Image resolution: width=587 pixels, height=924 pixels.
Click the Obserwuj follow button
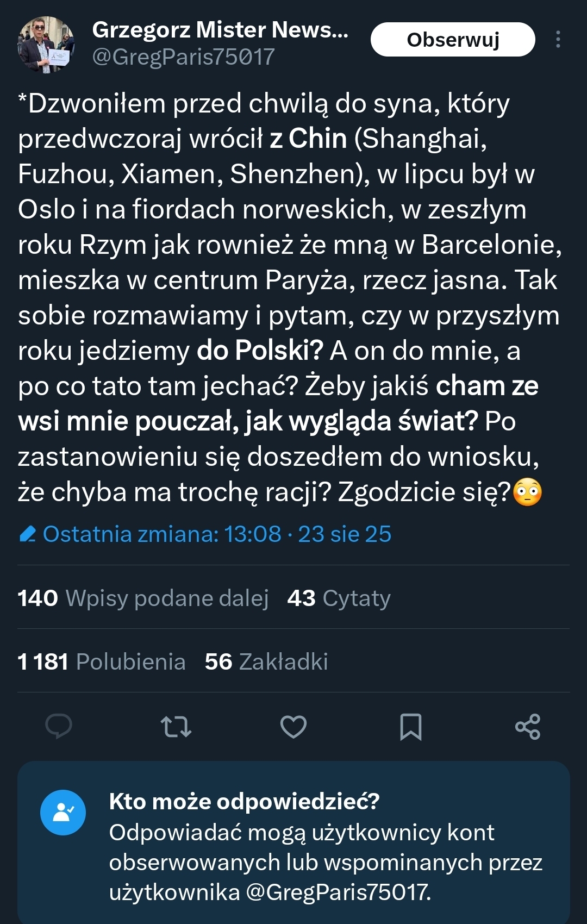tap(452, 40)
